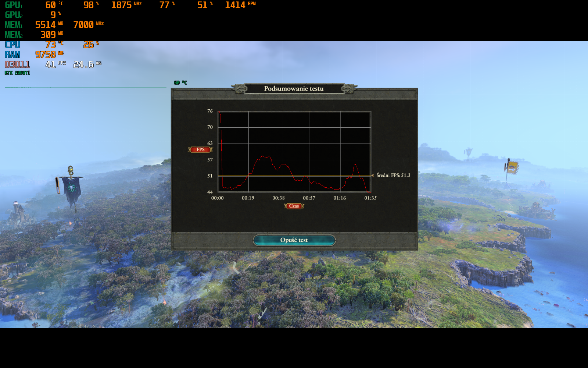The image size is (588, 368).
Task: Click the small green 60 °C readout above dialog
Action: tap(180, 83)
